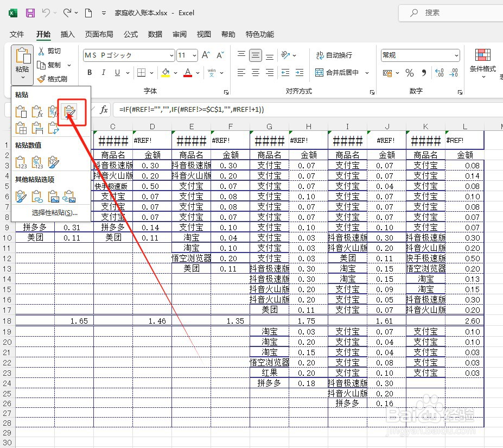Switch to the 插入 ribbon tab

[x=67, y=34]
